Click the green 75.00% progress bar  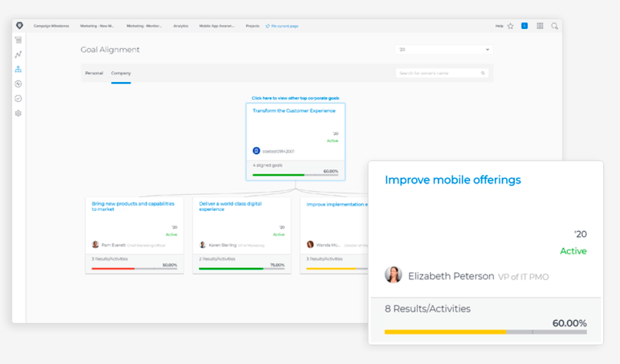(x=242, y=268)
